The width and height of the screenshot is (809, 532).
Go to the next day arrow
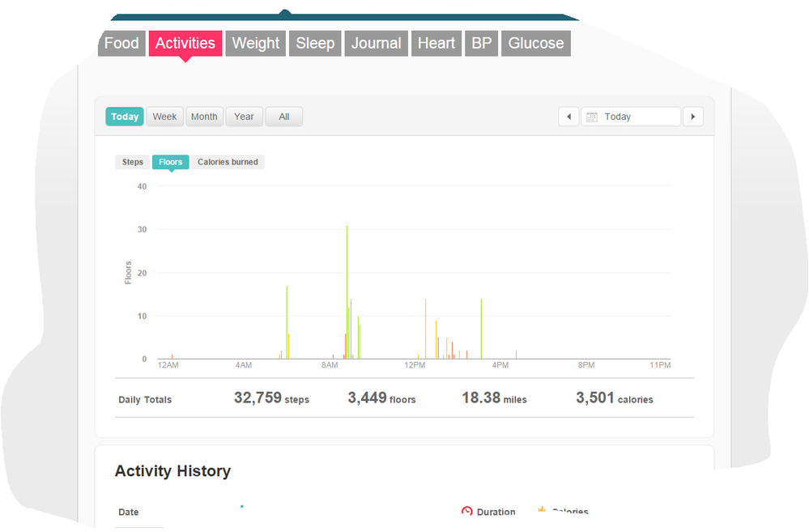(693, 117)
